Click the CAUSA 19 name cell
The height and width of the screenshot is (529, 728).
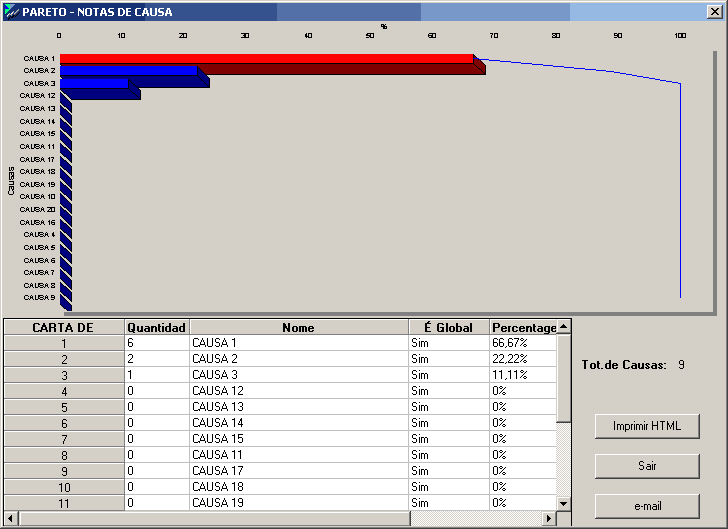[299, 503]
